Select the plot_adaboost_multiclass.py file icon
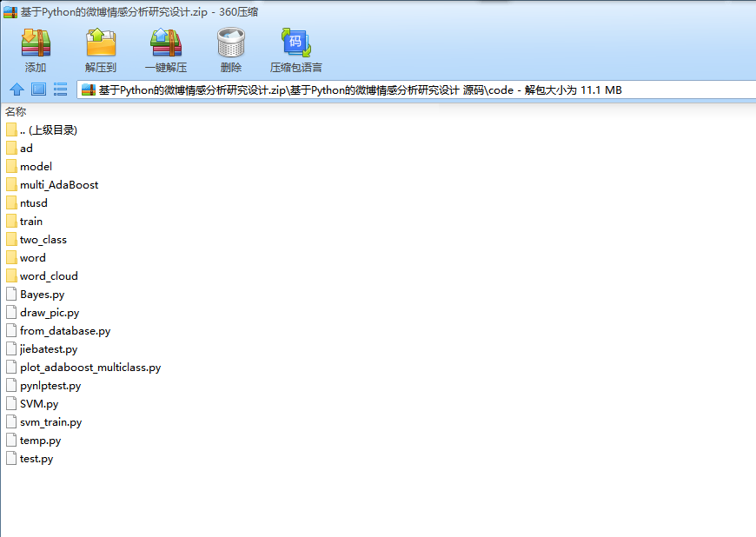The width and height of the screenshot is (756, 537). (11, 368)
